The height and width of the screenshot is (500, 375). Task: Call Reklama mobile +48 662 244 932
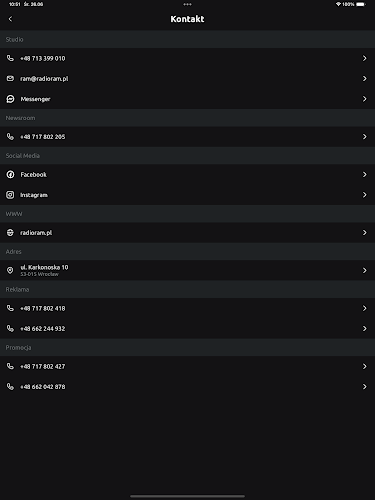point(187,329)
